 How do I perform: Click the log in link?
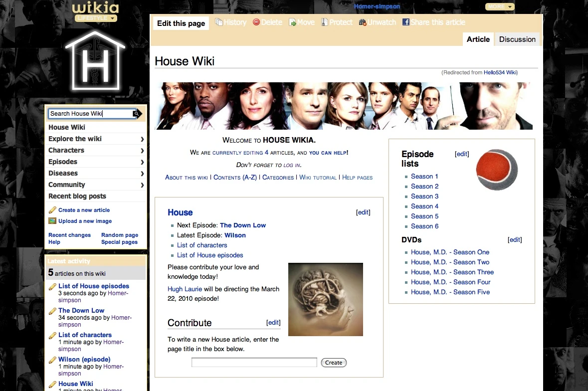pyautogui.click(x=292, y=165)
